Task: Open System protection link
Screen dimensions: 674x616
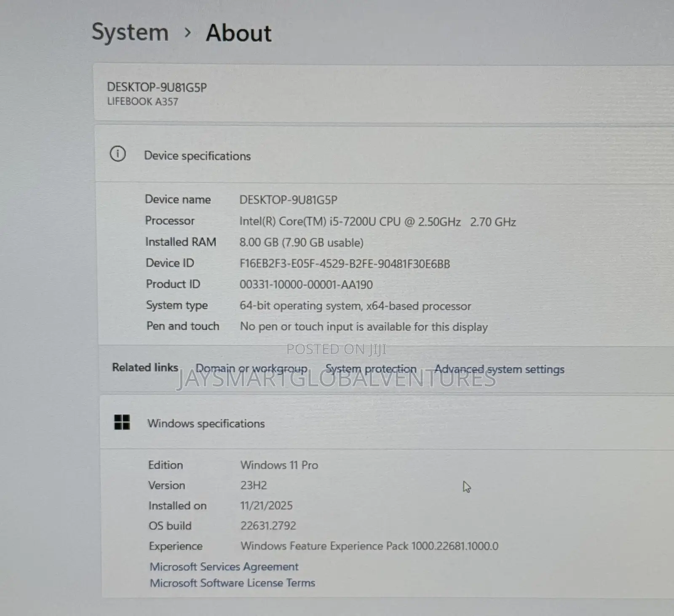Action: [x=371, y=369]
